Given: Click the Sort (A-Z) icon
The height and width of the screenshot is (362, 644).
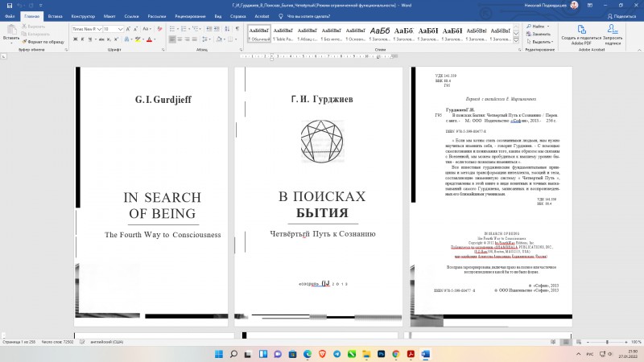Looking at the screenshot, I should pyautogui.click(x=227, y=29).
